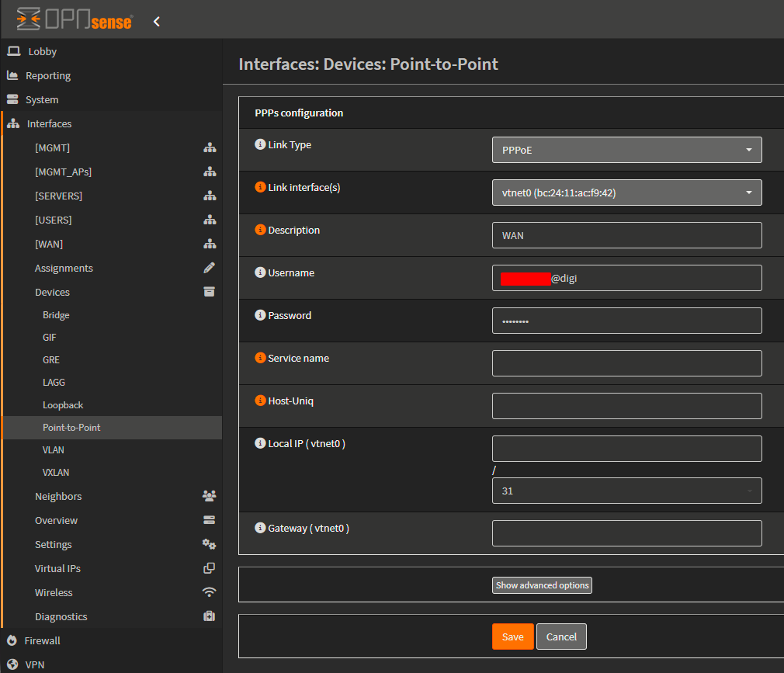Screen dimensions: 784x673
Task: Collapse the sidebar with the chevron arrow
Action: (157, 22)
